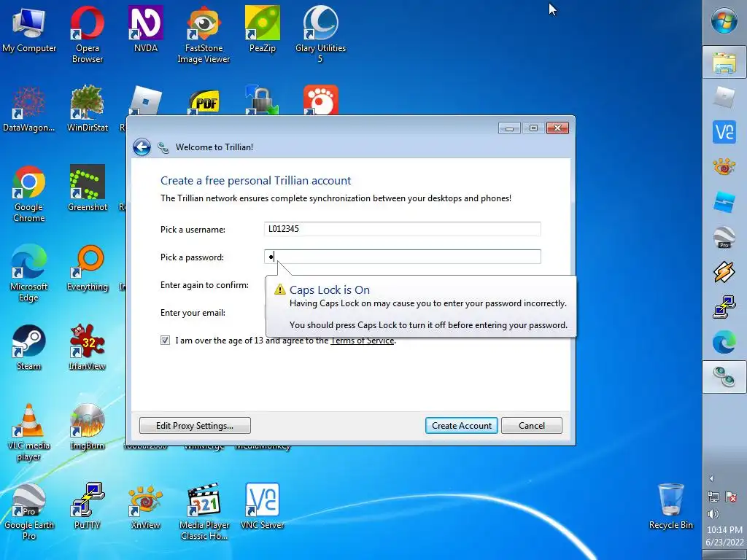Cancel the Trillian account setup
Viewport: 747px width, 560px height.
(x=532, y=425)
